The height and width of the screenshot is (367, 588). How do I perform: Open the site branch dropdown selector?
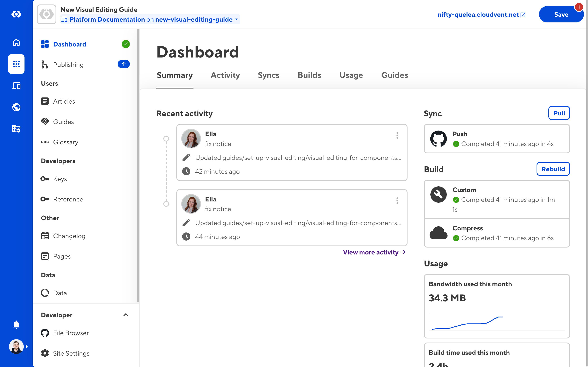[x=150, y=19]
